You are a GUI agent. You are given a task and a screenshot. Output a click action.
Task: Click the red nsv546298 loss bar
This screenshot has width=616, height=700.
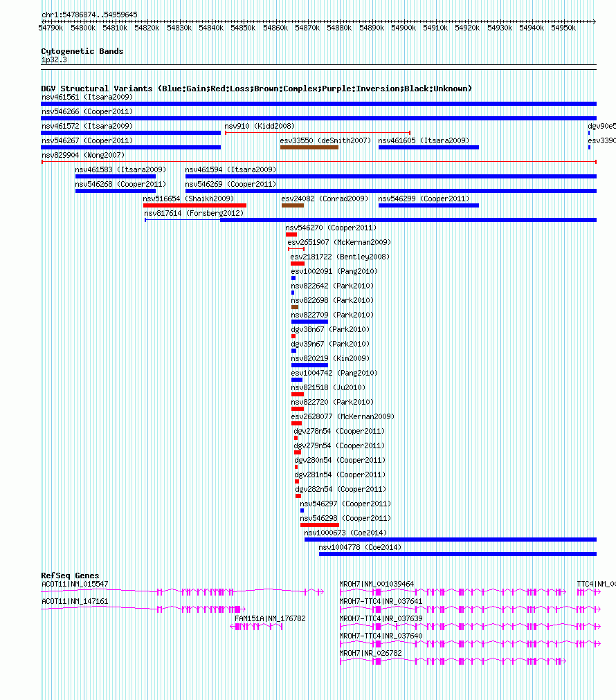tap(320, 525)
